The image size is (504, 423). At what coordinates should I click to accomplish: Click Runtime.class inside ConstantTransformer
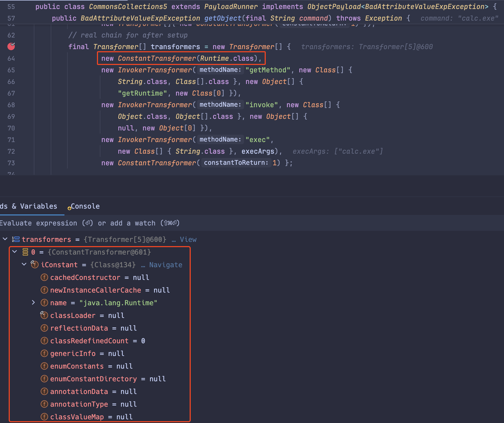227,58
